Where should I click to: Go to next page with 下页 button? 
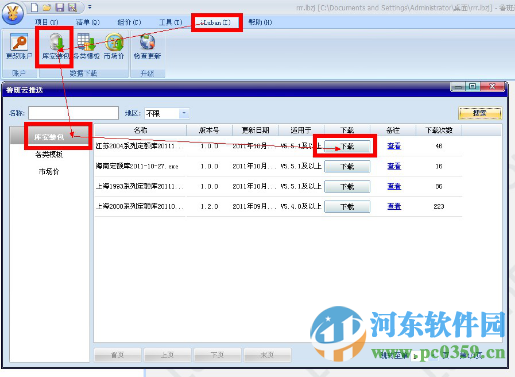(218, 355)
